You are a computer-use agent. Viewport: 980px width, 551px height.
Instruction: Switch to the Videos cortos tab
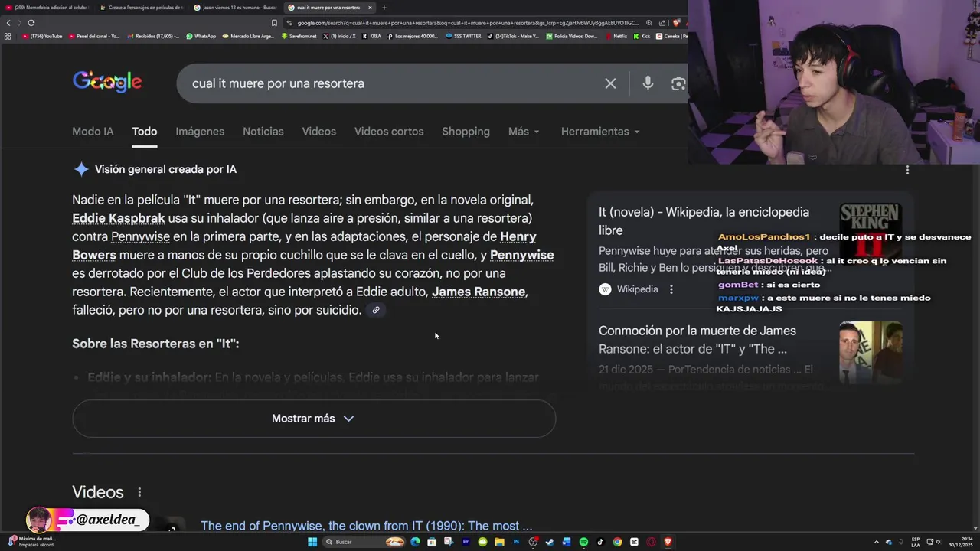[x=389, y=132]
